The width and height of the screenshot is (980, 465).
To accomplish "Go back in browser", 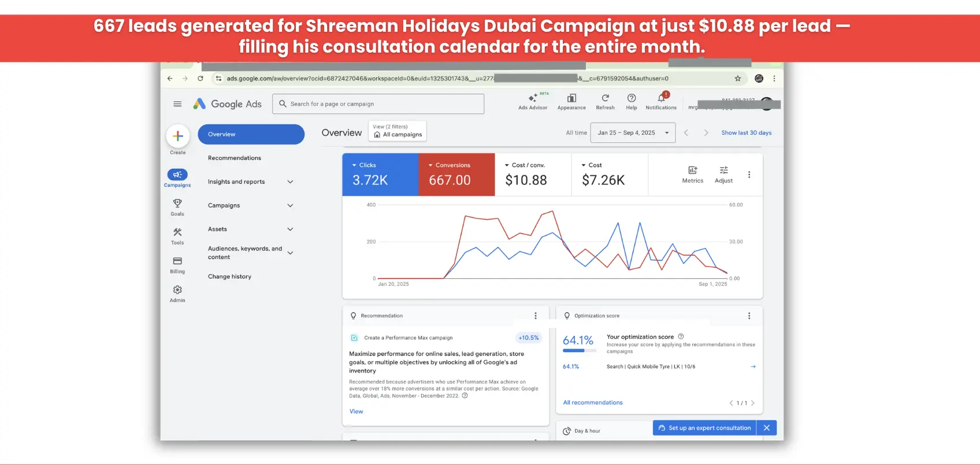I will 170,79.
